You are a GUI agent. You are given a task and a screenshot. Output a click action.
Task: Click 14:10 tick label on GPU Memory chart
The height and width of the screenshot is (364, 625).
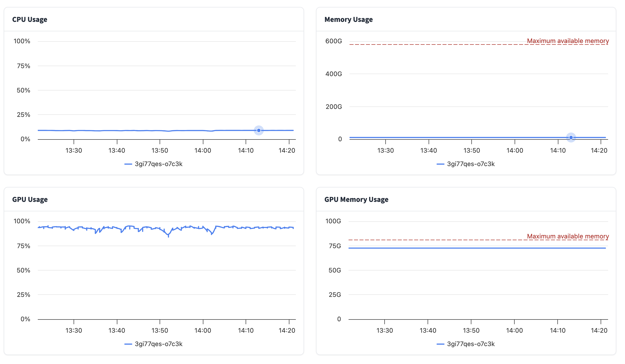click(557, 331)
